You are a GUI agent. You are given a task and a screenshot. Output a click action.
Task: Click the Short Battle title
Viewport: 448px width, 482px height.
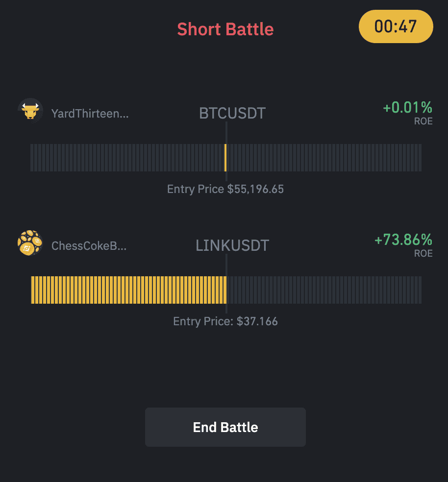tap(225, 29)
